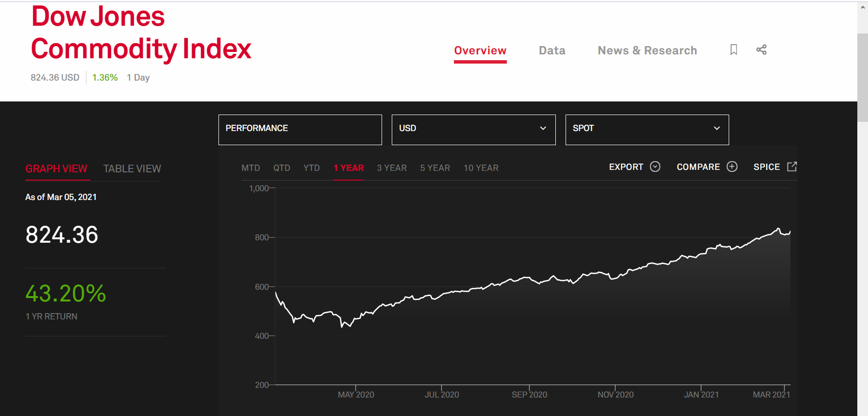Select Graph View tab
Image resolution: width=868 pixels, height=416 pixels.
(56, 169)
